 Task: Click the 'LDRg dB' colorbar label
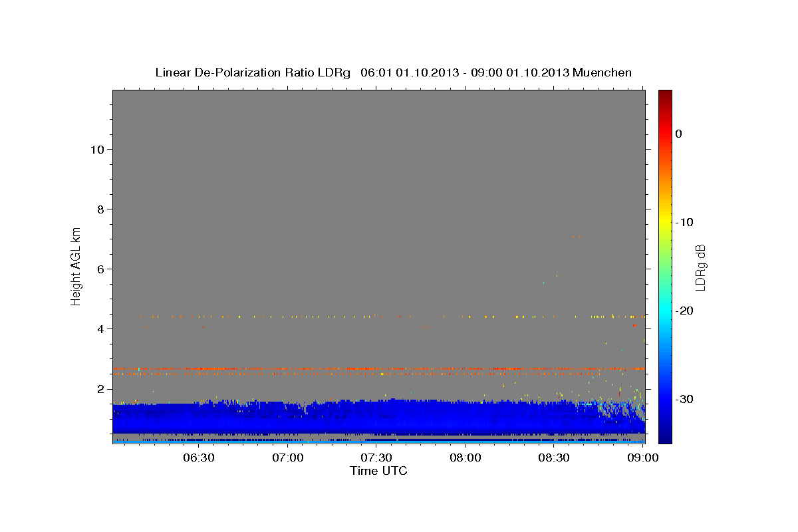tap(700, 267)
